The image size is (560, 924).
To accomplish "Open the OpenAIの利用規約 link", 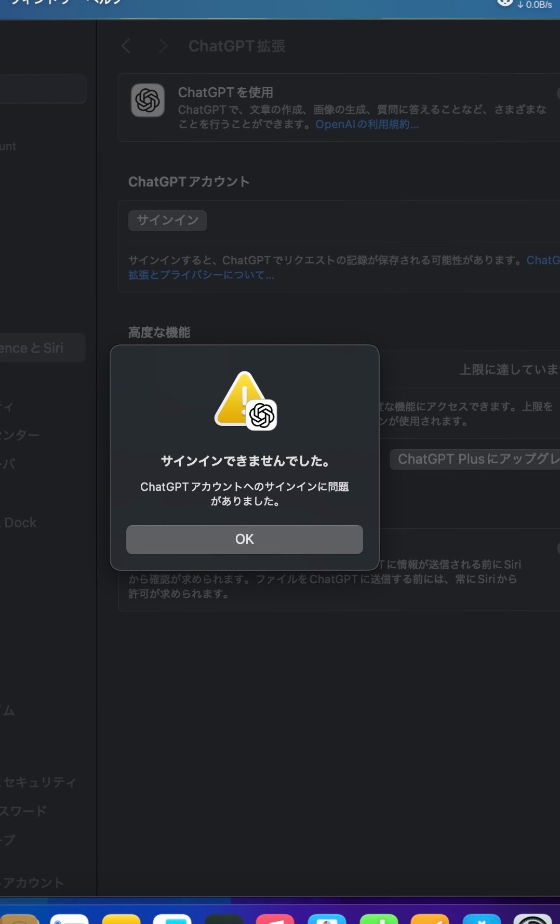I will [x=367, y=125].
